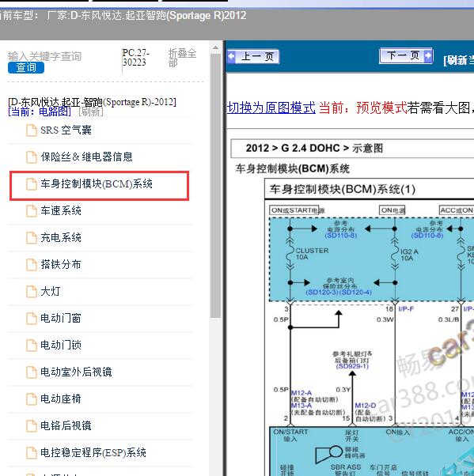Click the M12-D connector label

click(x=366, y=406)
